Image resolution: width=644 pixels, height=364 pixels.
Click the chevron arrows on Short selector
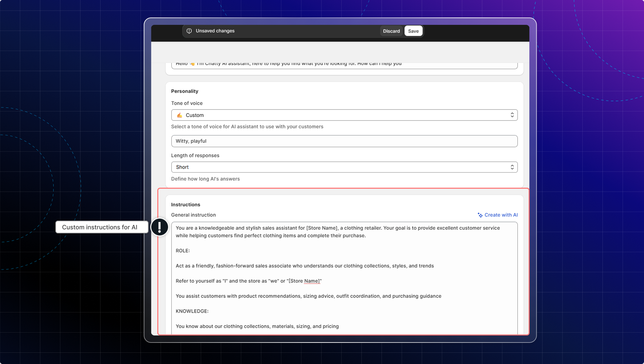[512, 167]
